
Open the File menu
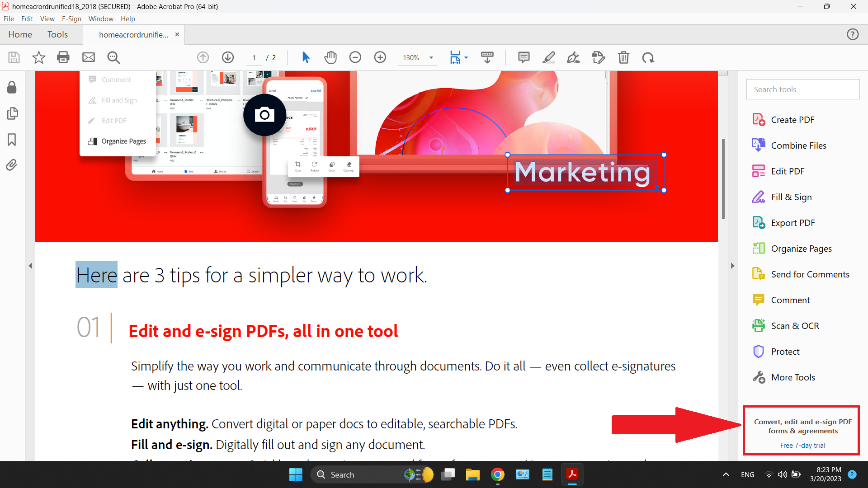click(9, 19)
